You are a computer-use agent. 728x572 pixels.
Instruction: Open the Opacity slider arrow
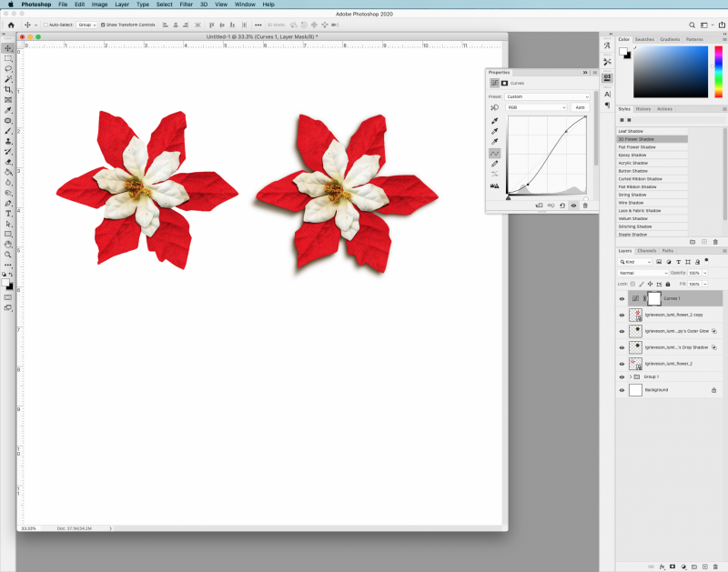pyautogui.click(x=704, y=273)
